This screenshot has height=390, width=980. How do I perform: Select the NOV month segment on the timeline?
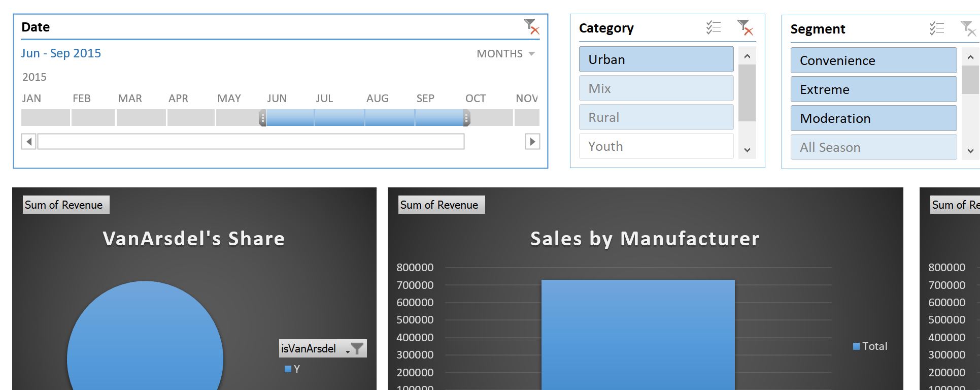pos(527,118)
